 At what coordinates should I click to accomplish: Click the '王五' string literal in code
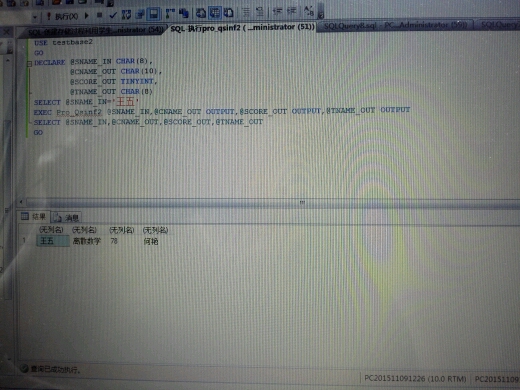[125, 101]
